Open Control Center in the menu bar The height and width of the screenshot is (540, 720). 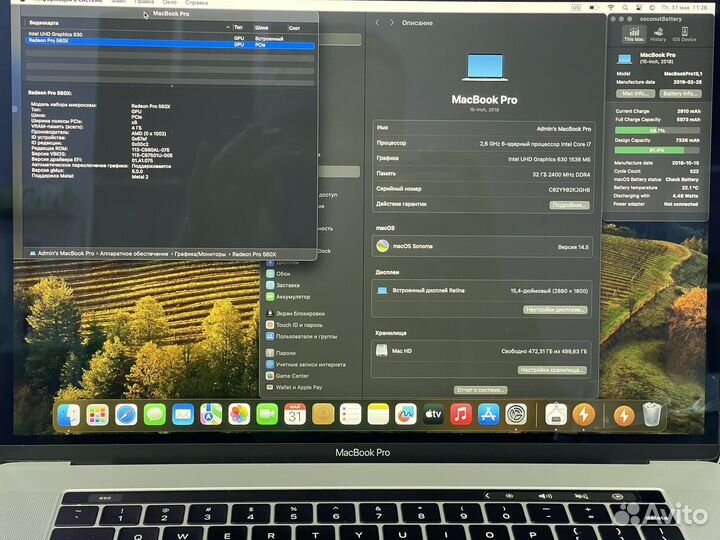click(639, 8)
